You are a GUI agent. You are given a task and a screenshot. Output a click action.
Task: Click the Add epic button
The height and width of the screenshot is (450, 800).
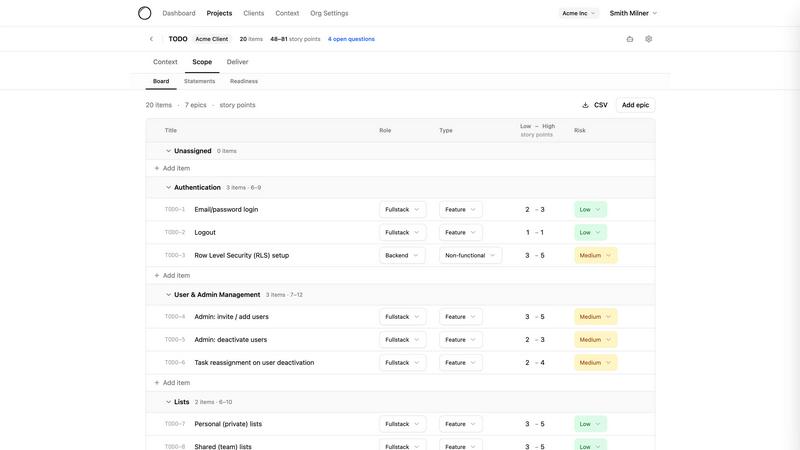pyautogui.click(x=635, y=105)
